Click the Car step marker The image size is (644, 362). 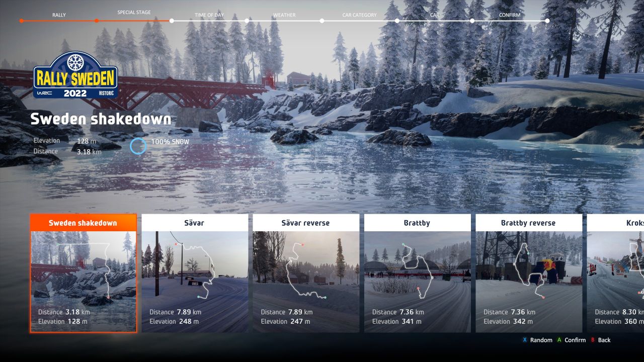[x=435, y=15]
